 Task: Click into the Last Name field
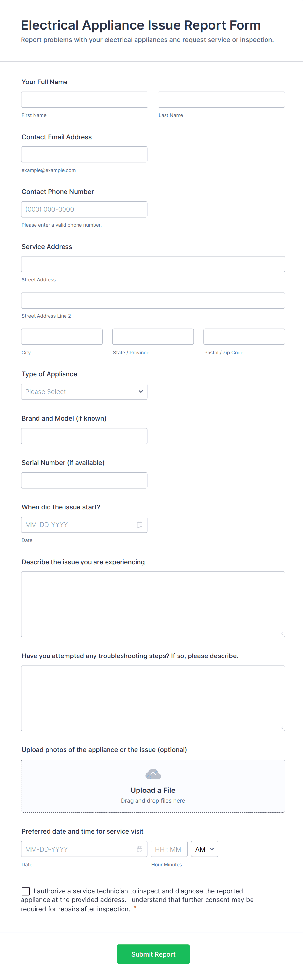[221, 100]
